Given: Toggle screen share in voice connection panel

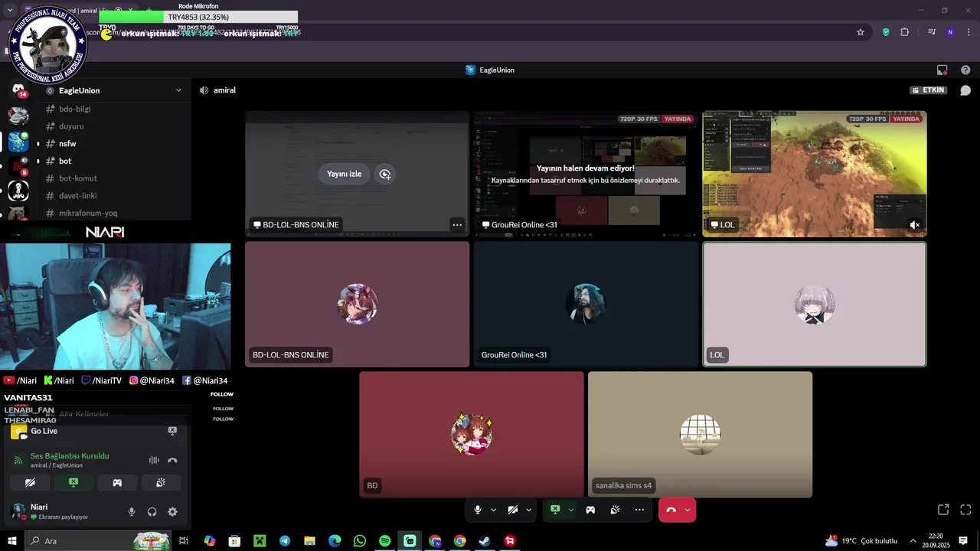Looking at the screenshot, I should (x=73, y=483).
